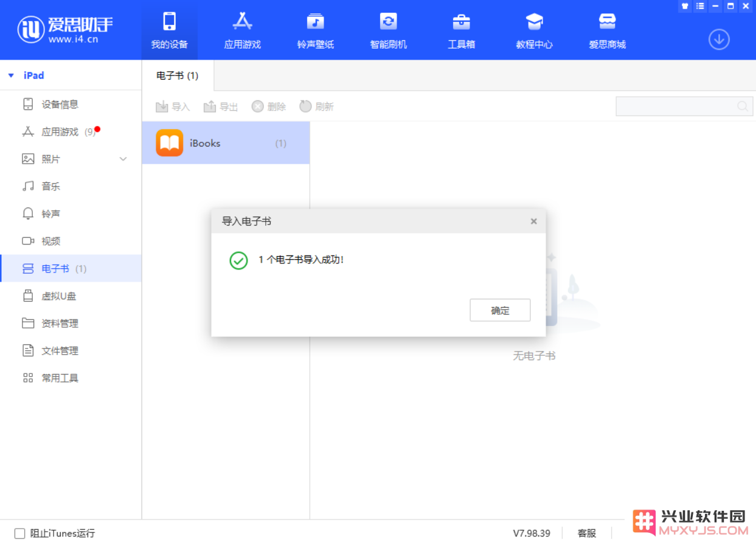756x545 pixels.
Task: Open 爱思商城 store
Action: coord(607,30)
